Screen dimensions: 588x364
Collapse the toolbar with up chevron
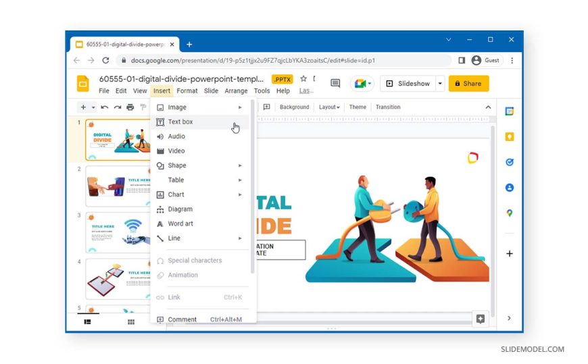click(x=488, y=107)
